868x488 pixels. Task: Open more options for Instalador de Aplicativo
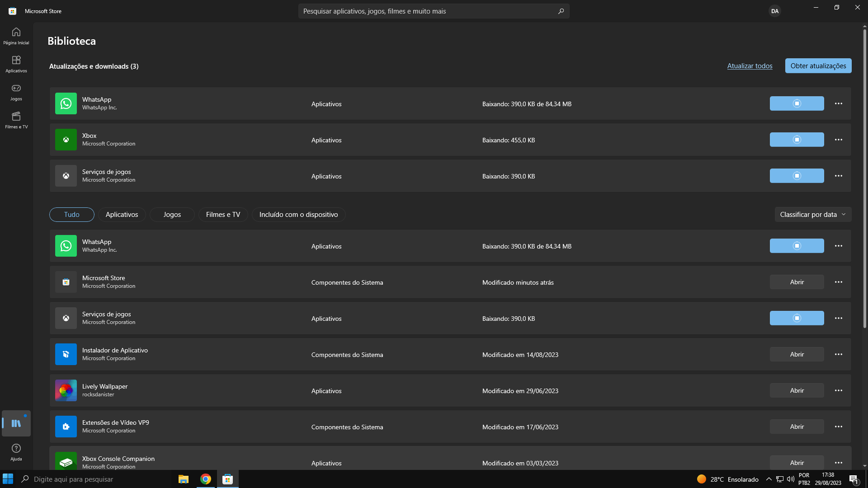(x=839, y=354)
